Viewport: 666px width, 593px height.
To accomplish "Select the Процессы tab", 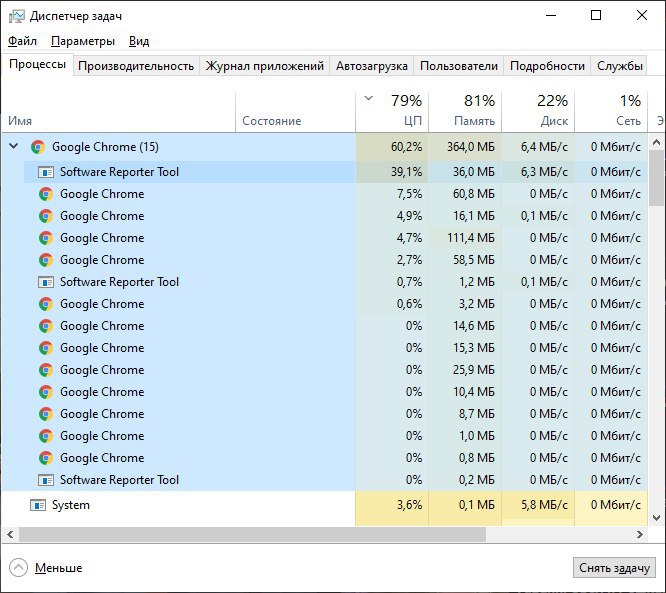I will click(37, 65).
